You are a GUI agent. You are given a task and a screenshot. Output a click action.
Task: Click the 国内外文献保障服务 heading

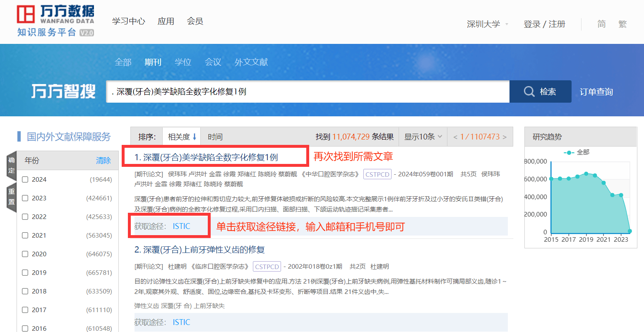click(x=69, y=137)
